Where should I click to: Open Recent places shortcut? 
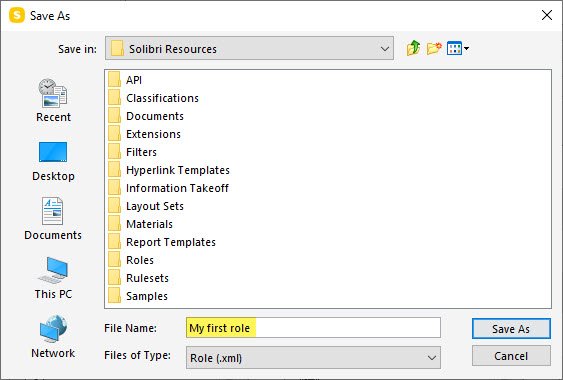coord(53,101)
